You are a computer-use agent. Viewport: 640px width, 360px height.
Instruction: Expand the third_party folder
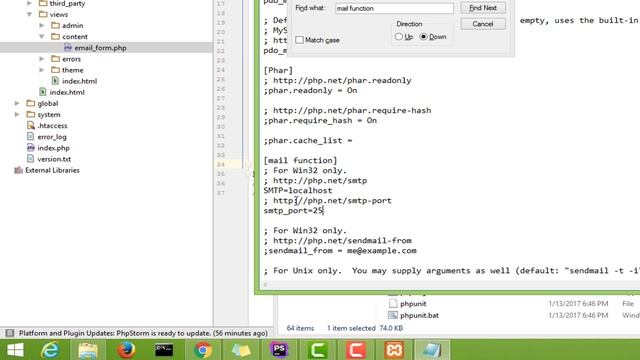coord(29,3)
